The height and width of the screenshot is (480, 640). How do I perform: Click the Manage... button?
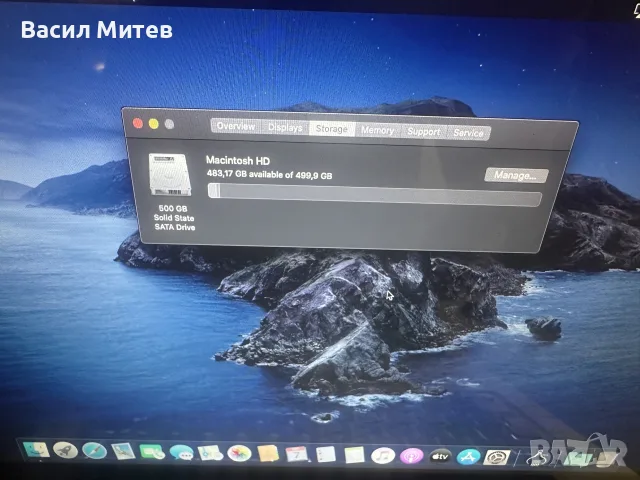click(x=516, y=176)
